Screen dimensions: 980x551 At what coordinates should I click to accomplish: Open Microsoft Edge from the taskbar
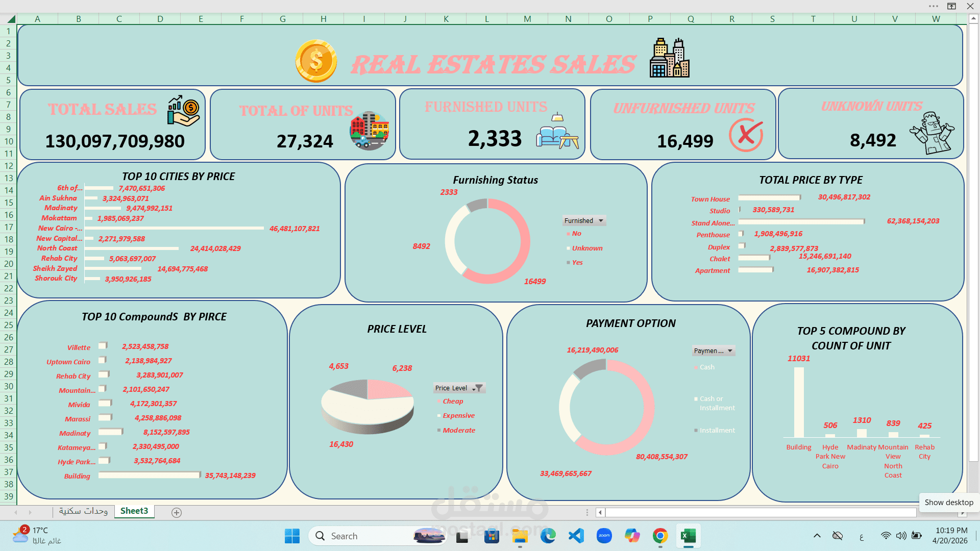(548, 536)
